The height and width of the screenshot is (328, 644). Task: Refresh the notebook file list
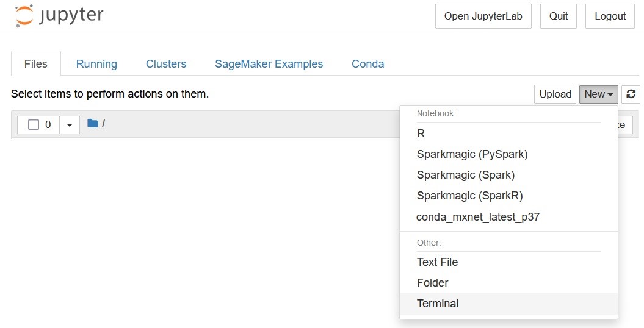click(631, 94)
